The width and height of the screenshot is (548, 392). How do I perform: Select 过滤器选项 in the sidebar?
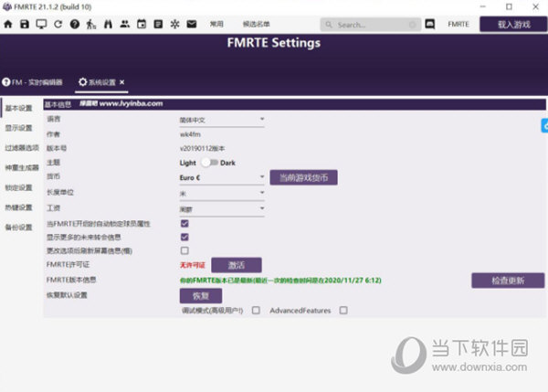(x=22, y=148)
